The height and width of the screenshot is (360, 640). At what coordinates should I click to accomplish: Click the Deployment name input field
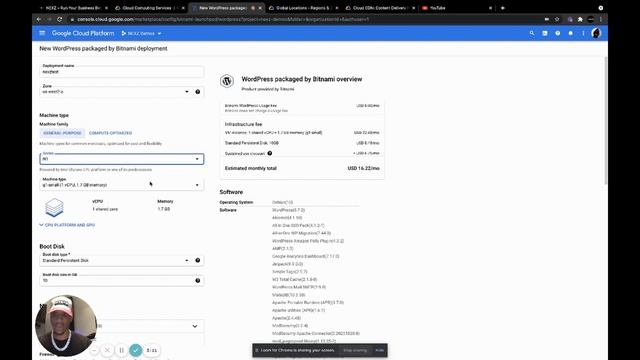[122, 71]
